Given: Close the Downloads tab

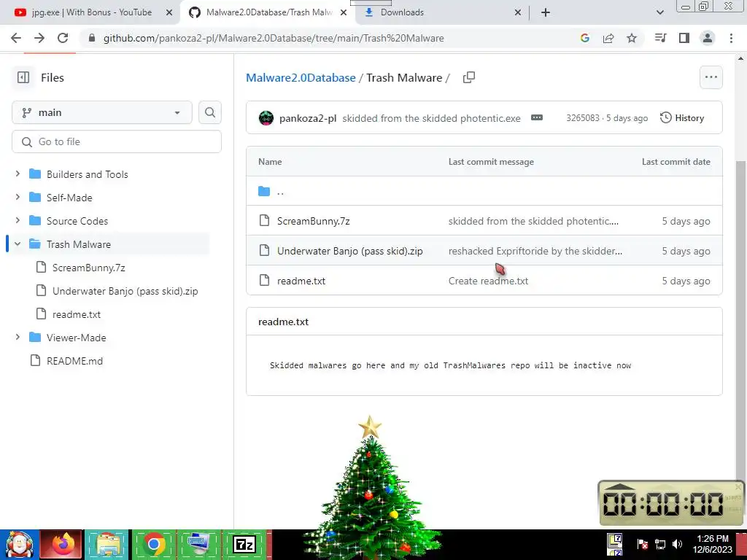Looking at the screenshot, I should [x=518, y=12].
